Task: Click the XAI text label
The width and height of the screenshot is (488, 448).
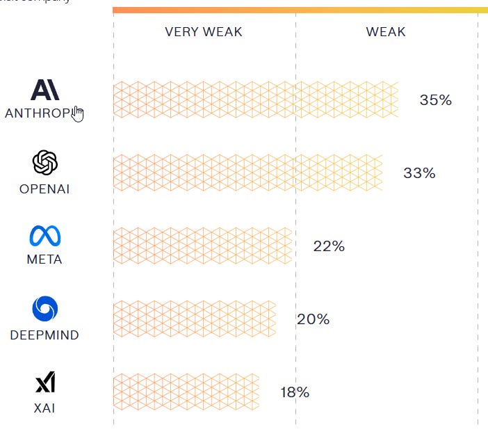Action: [x=44, y=408]
